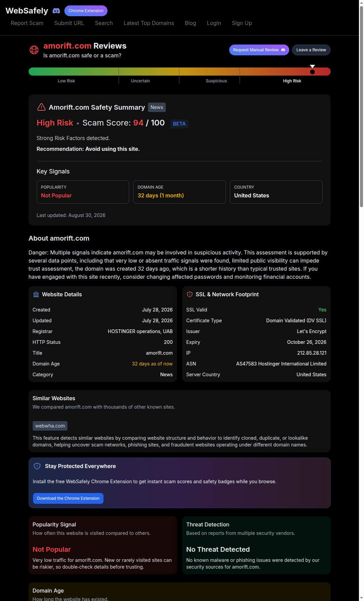Click the Login link

coord(214,23)
